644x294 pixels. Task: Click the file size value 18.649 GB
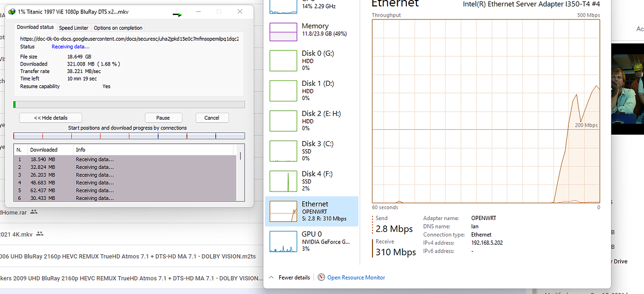click(79, 56)
